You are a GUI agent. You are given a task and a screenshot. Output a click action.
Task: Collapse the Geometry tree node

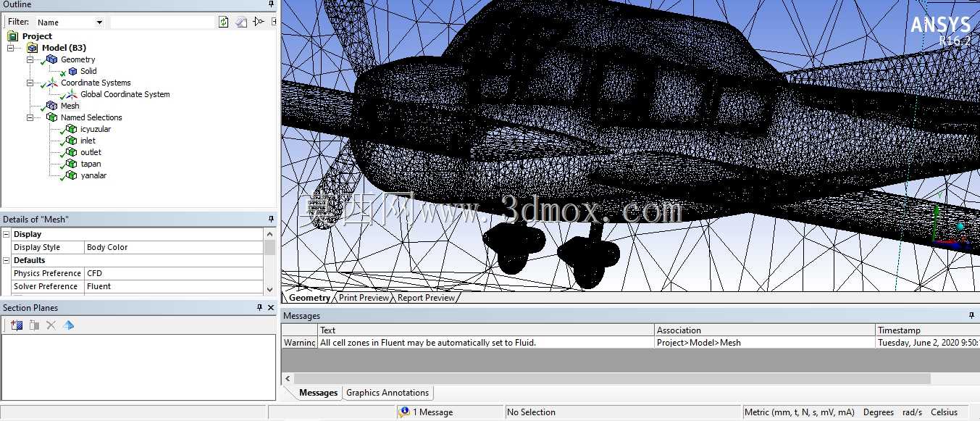30,59
